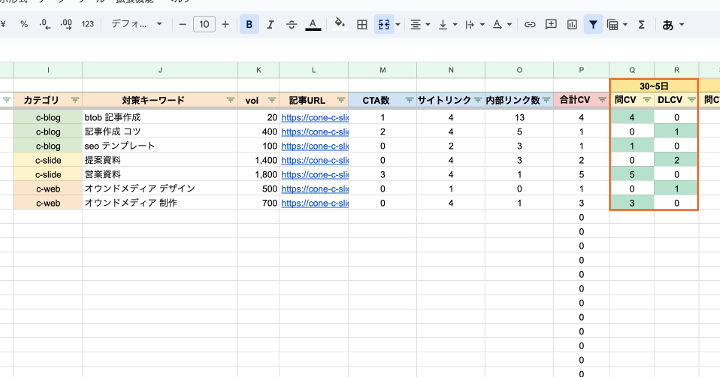
Task: Select the c-web cell in オウンドメディア 制作 row
Action: coord(48,203)
